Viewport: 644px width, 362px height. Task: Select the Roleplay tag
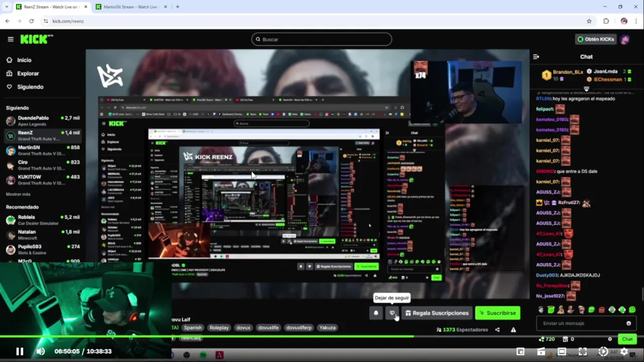[219, 327]
